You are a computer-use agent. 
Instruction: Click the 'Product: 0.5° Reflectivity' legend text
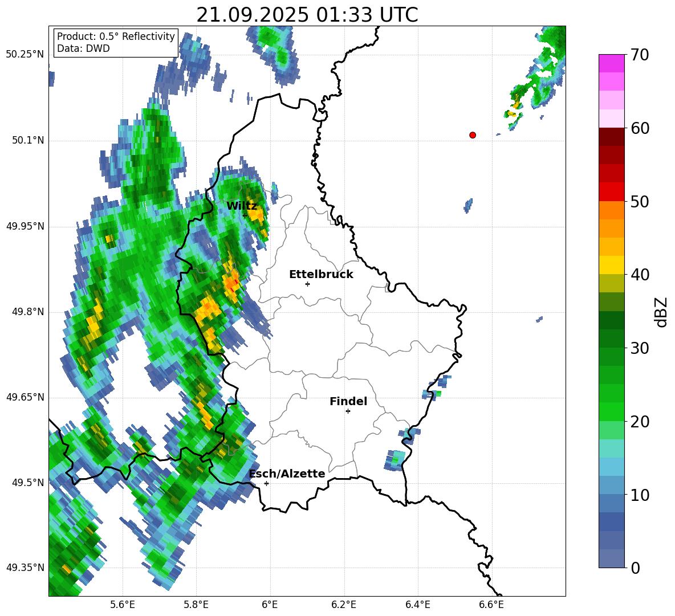[x=116, y=36]
